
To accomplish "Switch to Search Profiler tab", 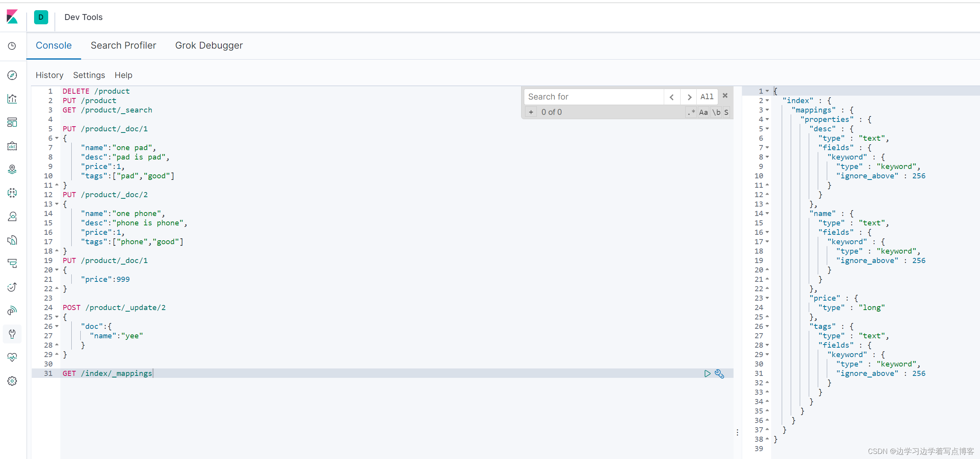I will (x=123, y=45).
